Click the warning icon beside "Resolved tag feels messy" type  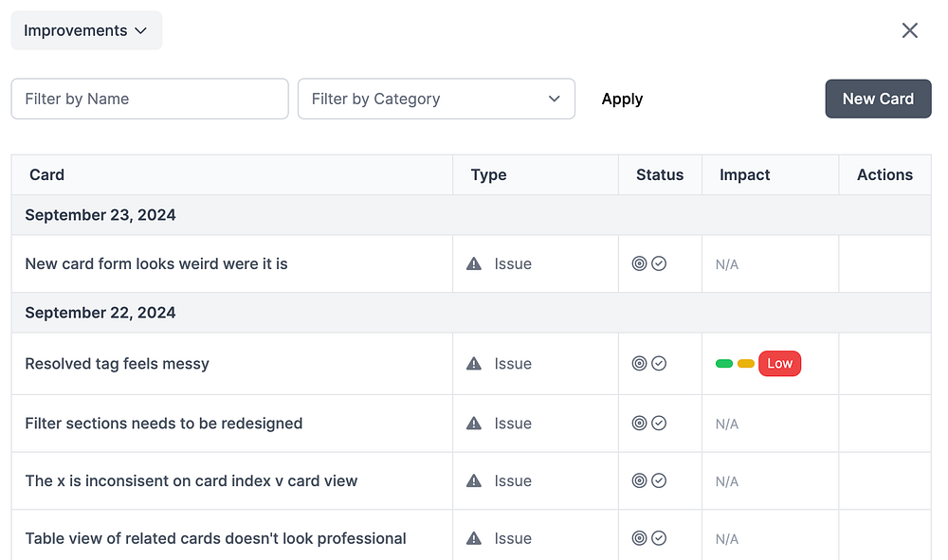474,364
